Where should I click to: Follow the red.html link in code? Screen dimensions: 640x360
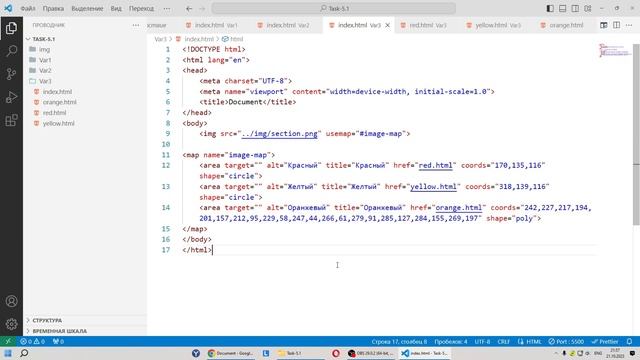coord(436,165)
